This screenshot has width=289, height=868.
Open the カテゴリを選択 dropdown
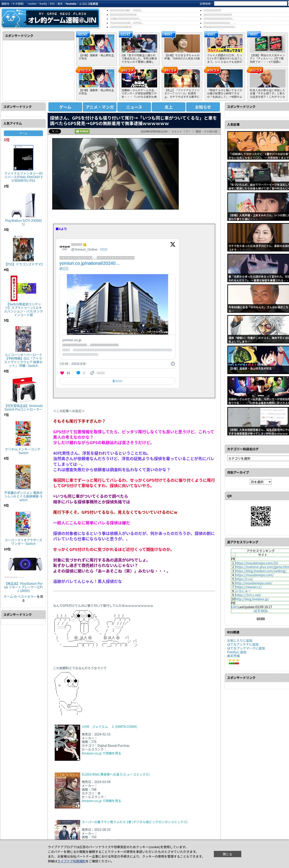click(x=258, y=458)
